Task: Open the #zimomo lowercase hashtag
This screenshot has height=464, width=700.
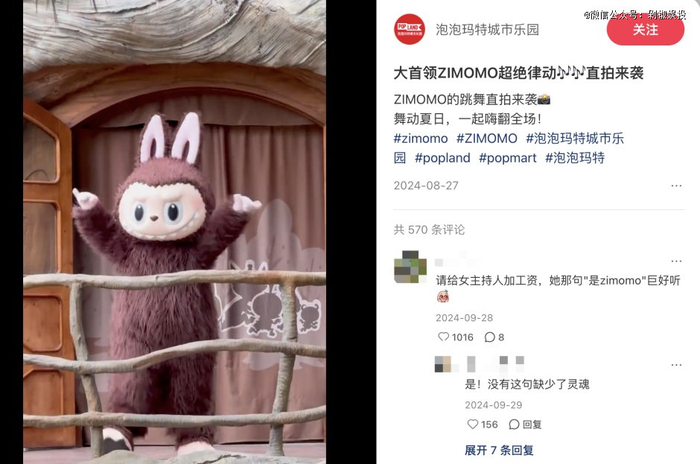Action: [x=421, y=138]
